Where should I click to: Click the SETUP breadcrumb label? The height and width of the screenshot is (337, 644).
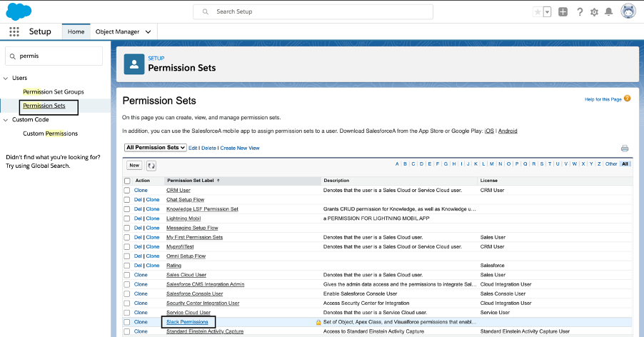156,59
